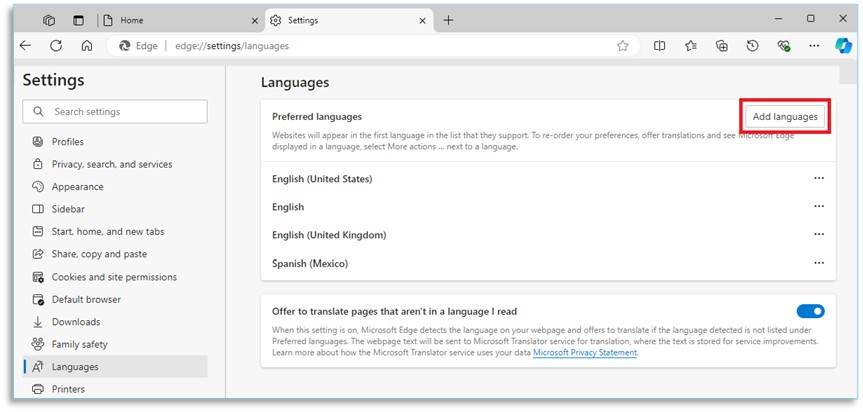Click the Downloads arrow icon in sidebar

pyautogui.click(x=37, y=322)
